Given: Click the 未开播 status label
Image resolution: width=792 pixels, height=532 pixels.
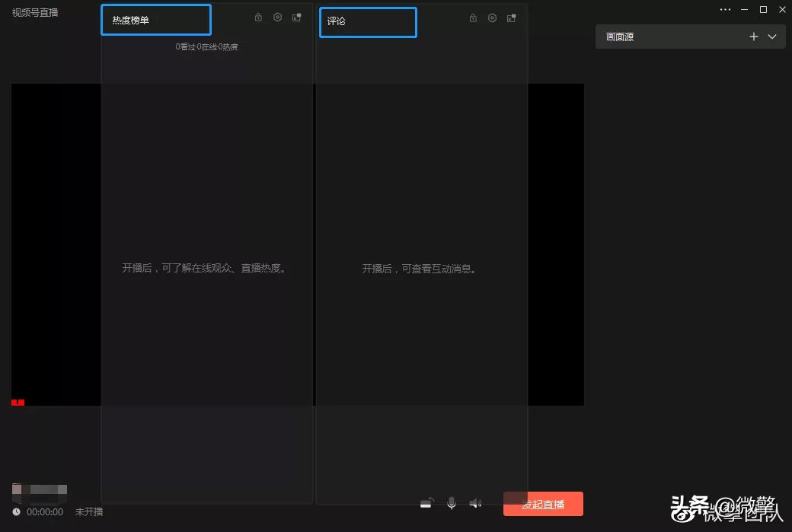Looking at the screenshot, I should [x=88, y=511].
